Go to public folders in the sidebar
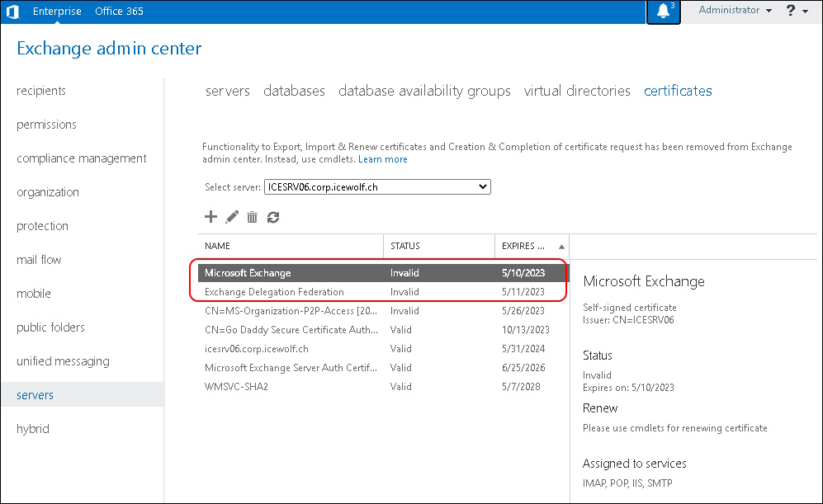Image resolution: width=823 pixels, height=504 pixels. click(50, 327)
